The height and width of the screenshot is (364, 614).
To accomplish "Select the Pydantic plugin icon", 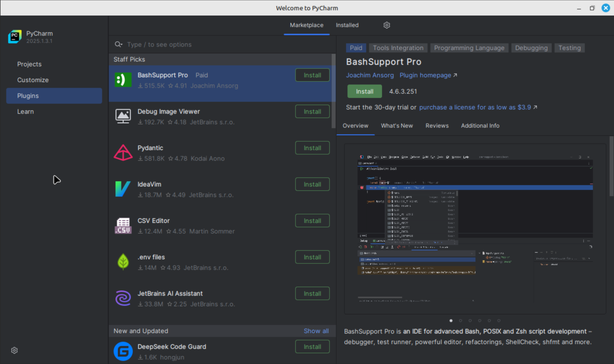I will pos(123,152).
